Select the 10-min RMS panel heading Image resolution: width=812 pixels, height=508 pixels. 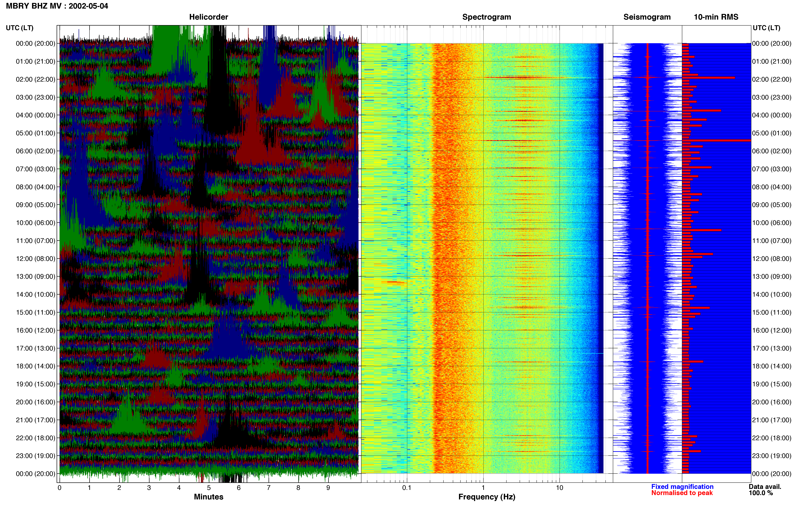716,17
